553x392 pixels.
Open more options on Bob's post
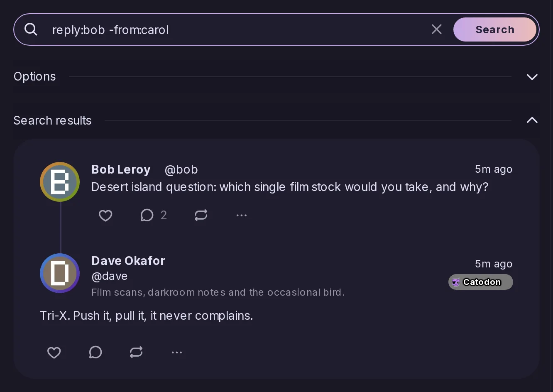point(242,215)
